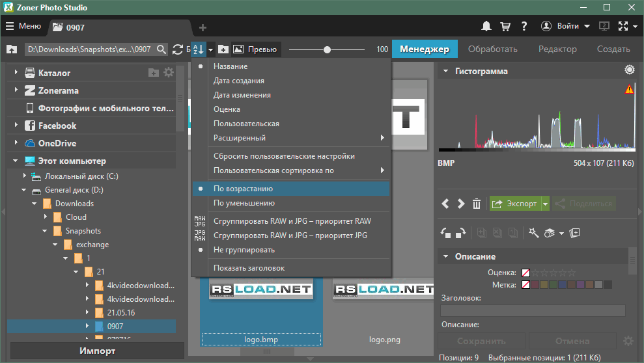Open catalog settings gear icon

coord(169,73)
